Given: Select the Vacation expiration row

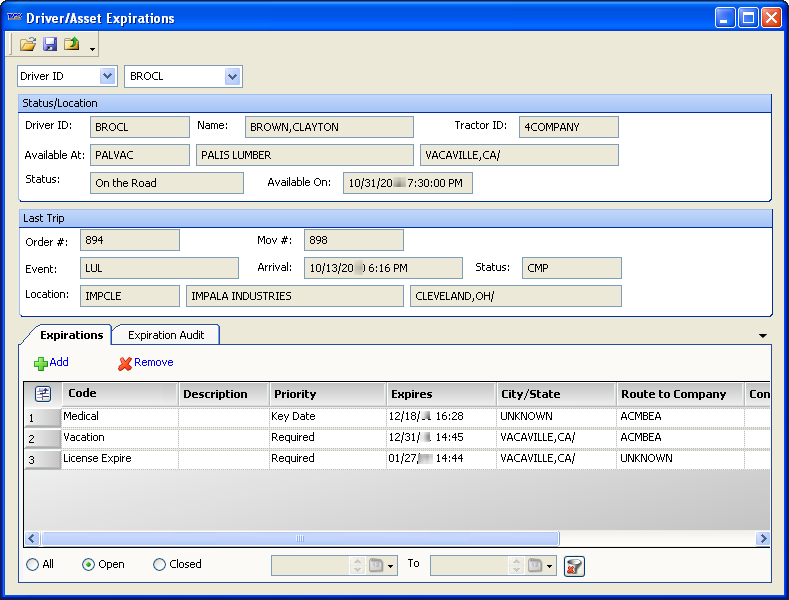Looking at the screenshot, I should (84, 438).
